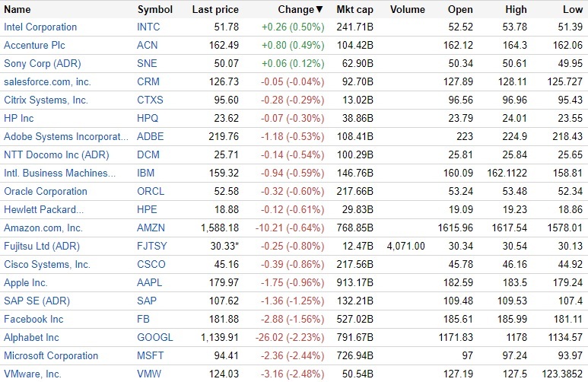The width and height of the screenshot is (588, 382).
Task: Click the INTC ticker symbol
Action: (149, 27)
